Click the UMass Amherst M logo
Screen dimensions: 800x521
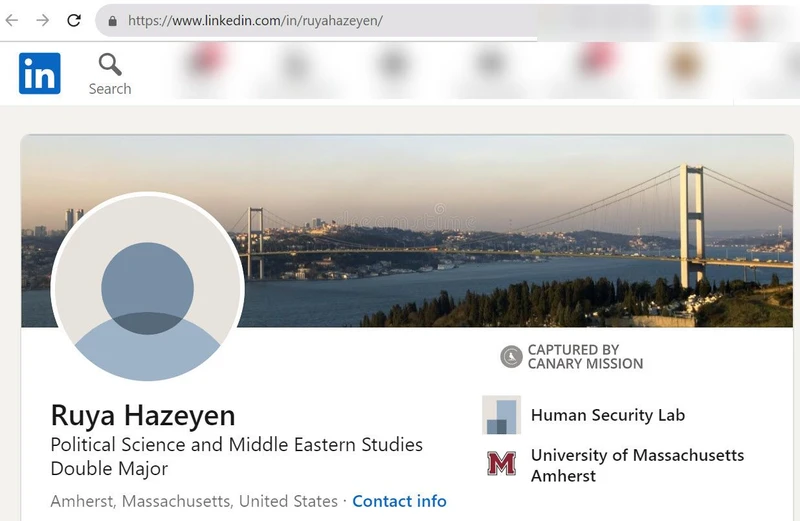click(x=502, y=463)
